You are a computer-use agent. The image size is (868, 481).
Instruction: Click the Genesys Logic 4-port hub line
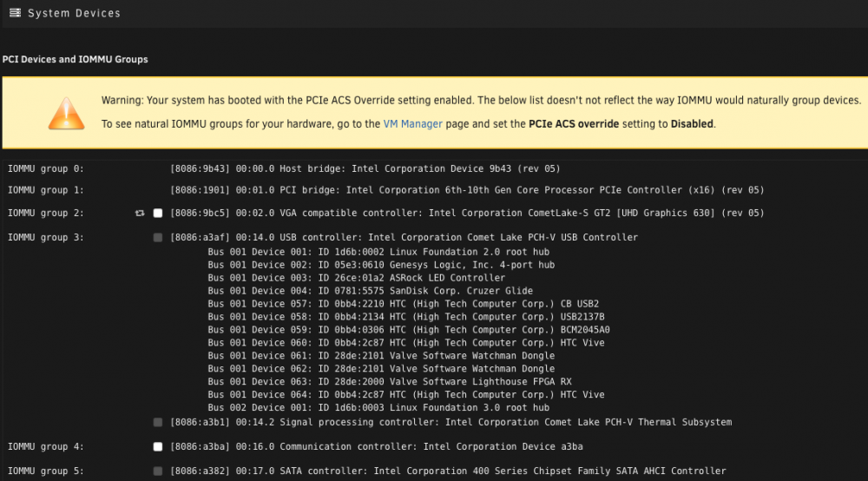tap(381, 265)
